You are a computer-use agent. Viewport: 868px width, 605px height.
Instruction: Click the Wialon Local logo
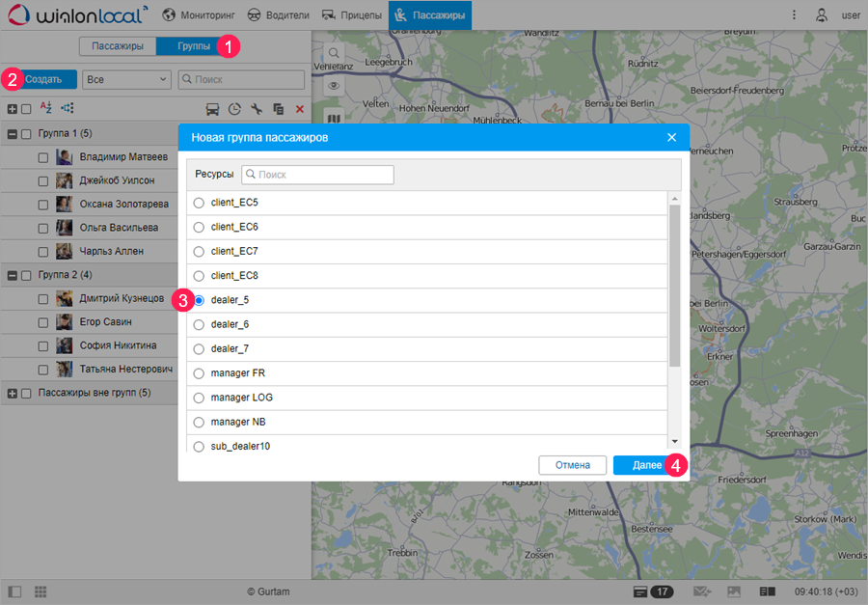click(x=78, y=15)
